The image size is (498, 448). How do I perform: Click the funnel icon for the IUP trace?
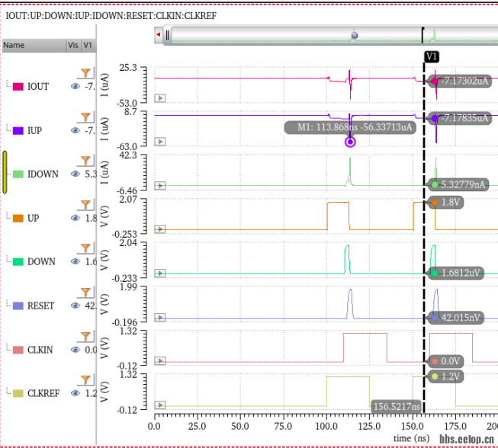pyautogui.click(x=86, y=116)
